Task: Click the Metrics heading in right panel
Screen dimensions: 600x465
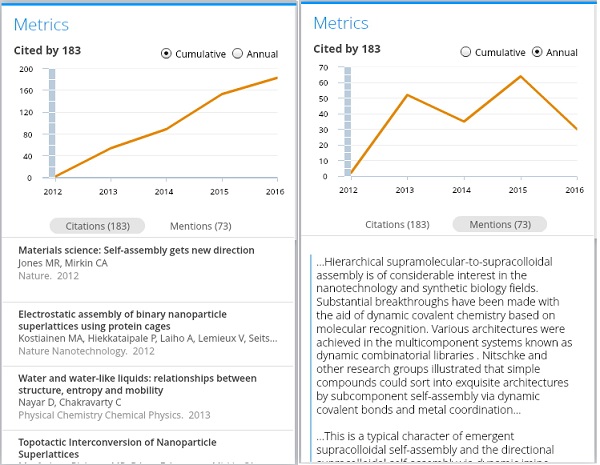Action: pyautogui.click(x=341, y=23)
